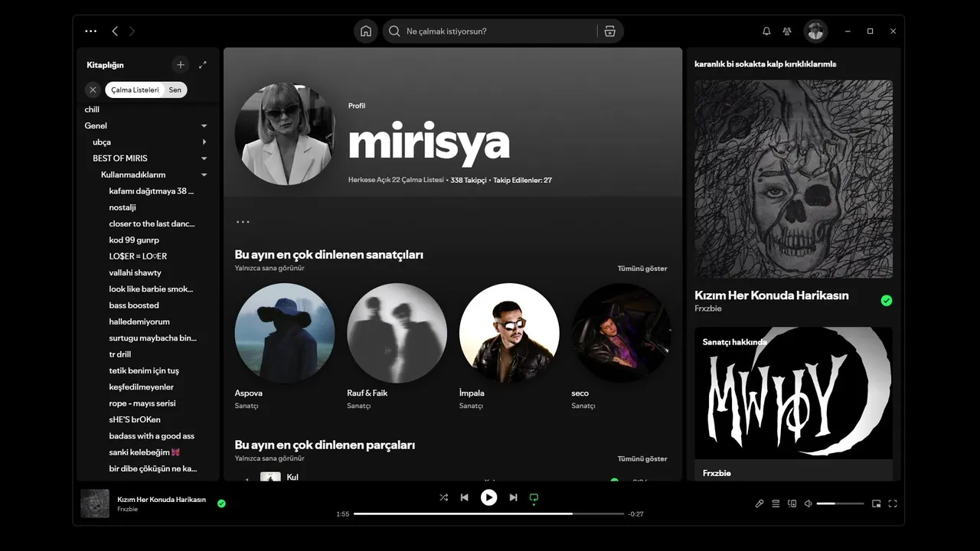Toggle the Çalma Listeleri filter chip
Screen dimensions: 980x551
click(135, 90)
